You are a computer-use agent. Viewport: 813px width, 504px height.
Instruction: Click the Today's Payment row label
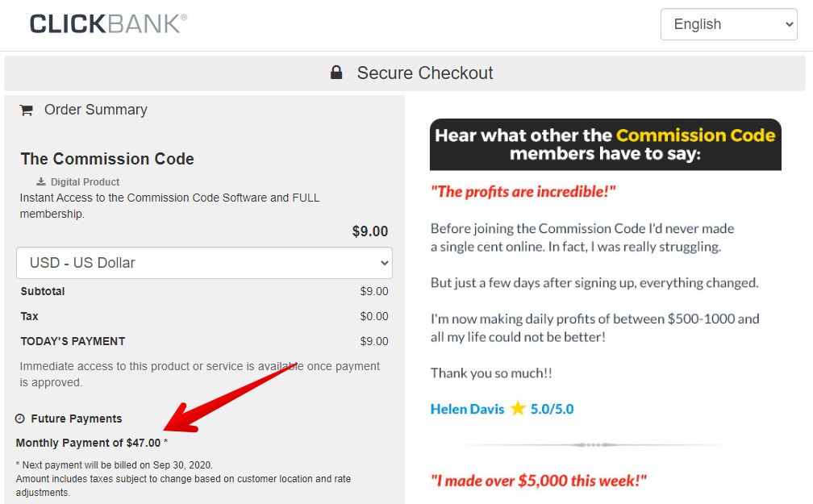pos(73,341)
